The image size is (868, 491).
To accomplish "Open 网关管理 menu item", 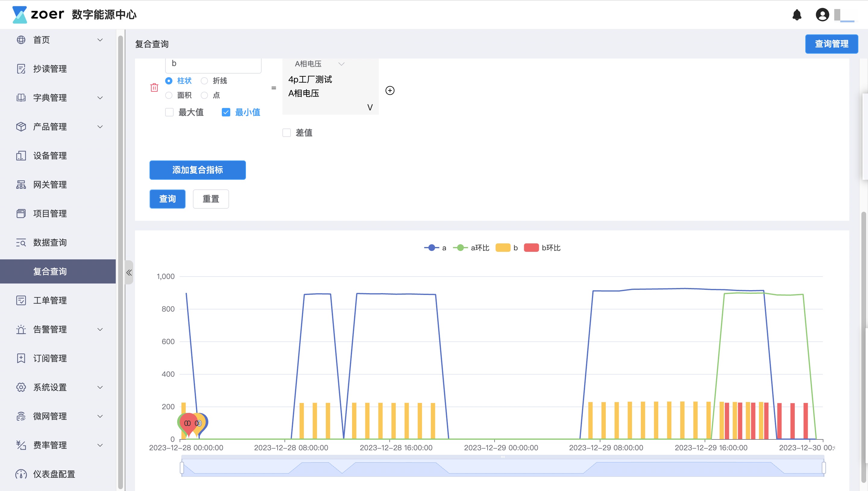I will (58, 185).
